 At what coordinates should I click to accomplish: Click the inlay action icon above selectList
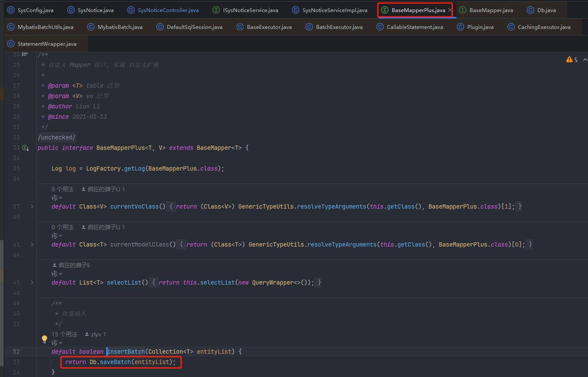point(55,274)
